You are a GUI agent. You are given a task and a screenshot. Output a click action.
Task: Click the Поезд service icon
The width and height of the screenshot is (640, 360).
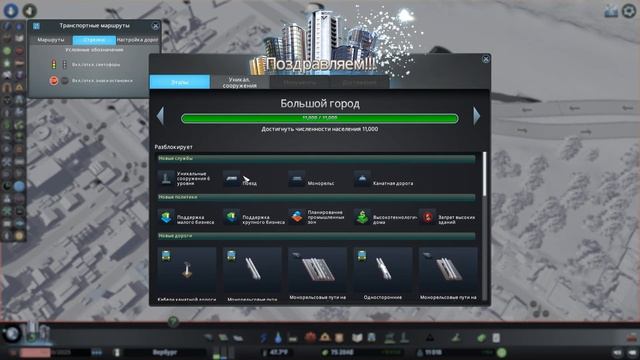point(231,178)
